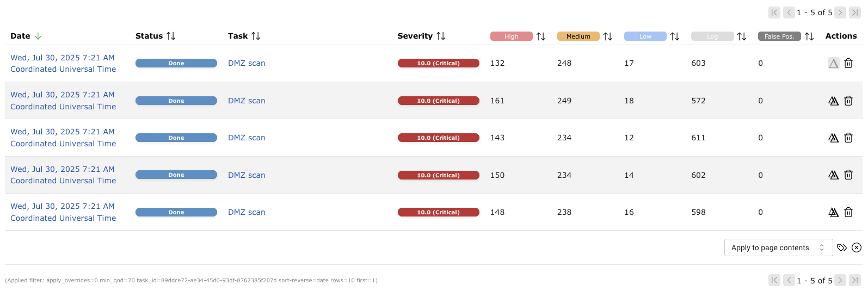The image size is (868, 297).
Task: Sort reports by the Date column header
Action: [x=21, y=36]
